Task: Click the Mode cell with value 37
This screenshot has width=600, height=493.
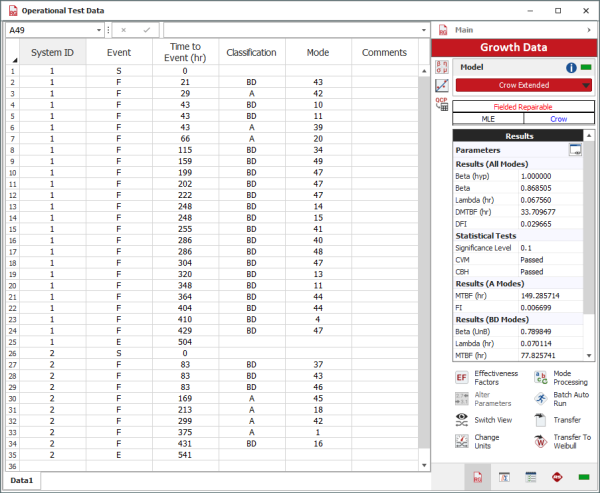Action: pos(318,365)
